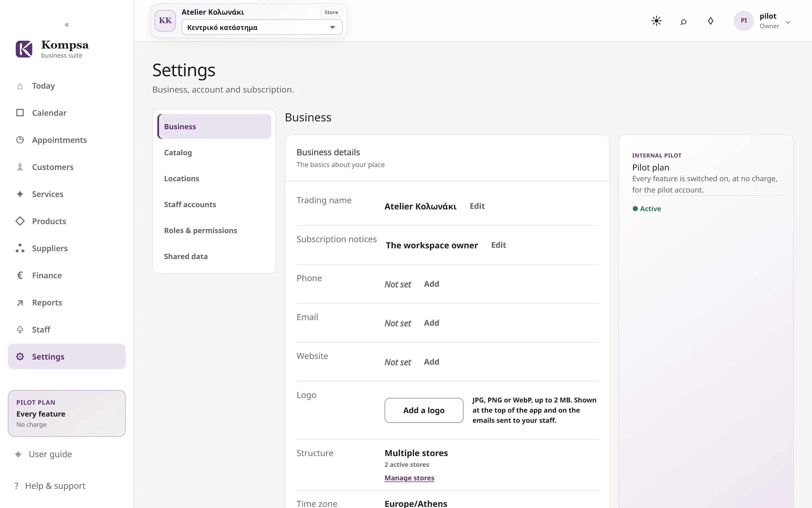The height and width of the screenshot is (508, 812).
Task: Click 'The workspace owner' value
Action: pos(432,245)
